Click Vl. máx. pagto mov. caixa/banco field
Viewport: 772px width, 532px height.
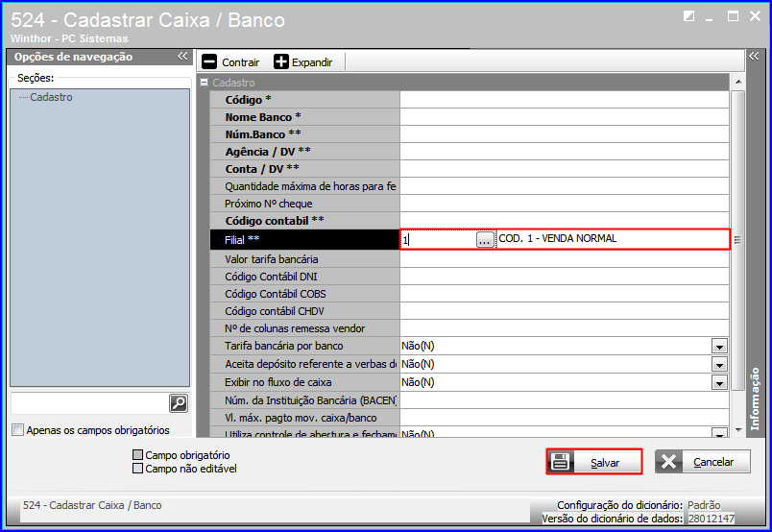[x=565, y=418]
